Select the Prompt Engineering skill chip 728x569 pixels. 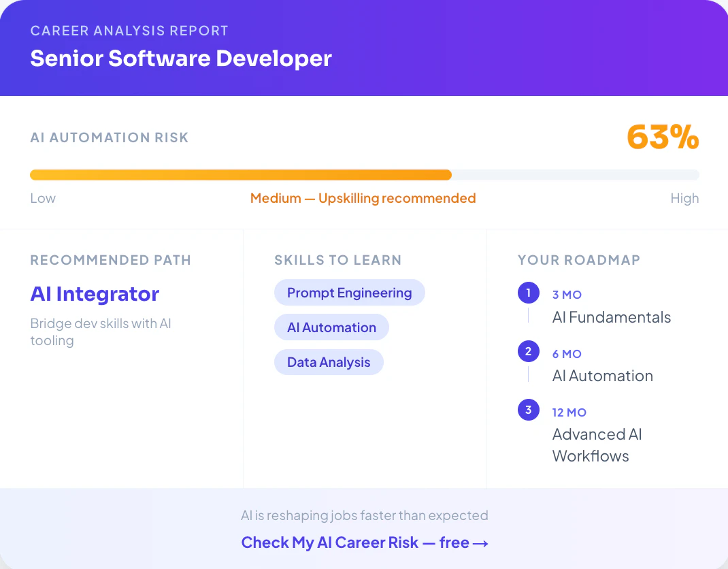(x=350, y=293)
